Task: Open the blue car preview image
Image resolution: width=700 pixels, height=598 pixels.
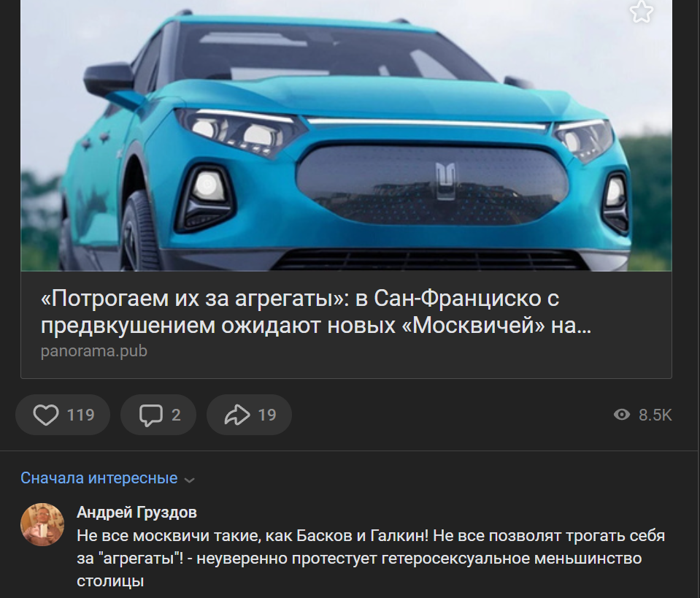Action: click(x=346, y=135)
